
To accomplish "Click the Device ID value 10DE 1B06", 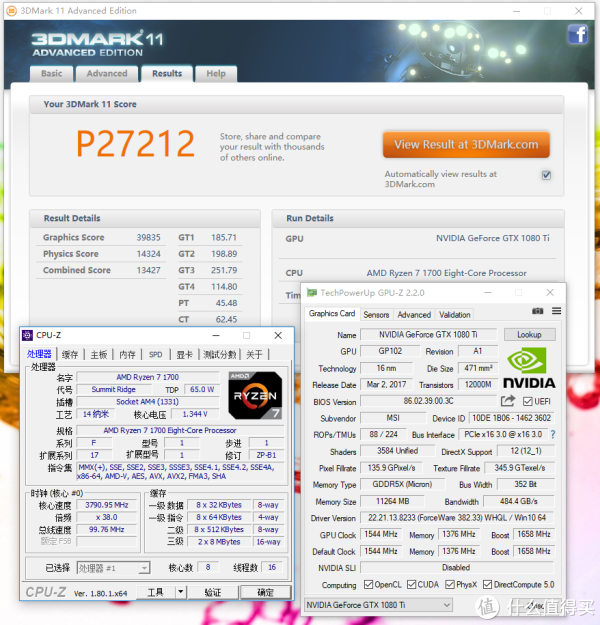I will coord(511,418).
